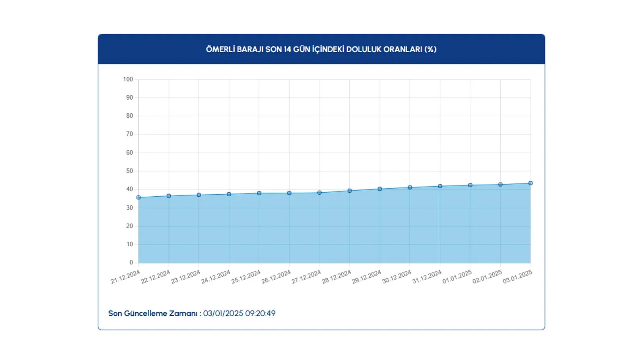Click the x-axis label 31.12.2024
The width and height of the screenshot is (644, 362).
427,277
